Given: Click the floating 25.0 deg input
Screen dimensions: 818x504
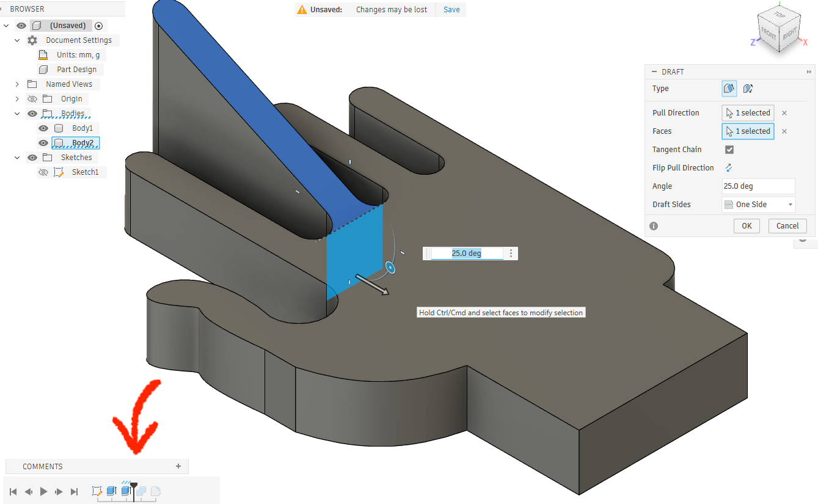Looking at the screenshot, I should pyautogui.click(x=467, y=254).
